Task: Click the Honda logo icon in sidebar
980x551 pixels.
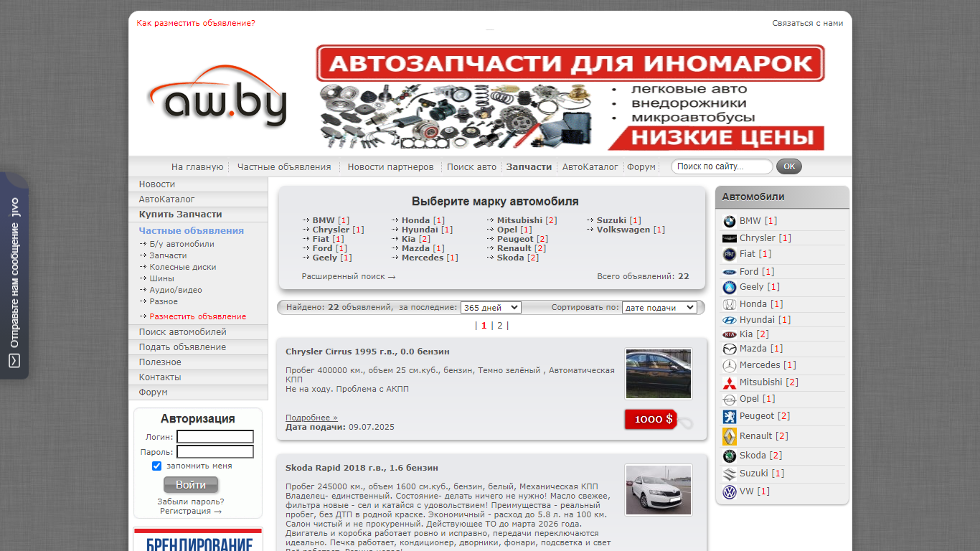Action: click(x=729, y=305)
